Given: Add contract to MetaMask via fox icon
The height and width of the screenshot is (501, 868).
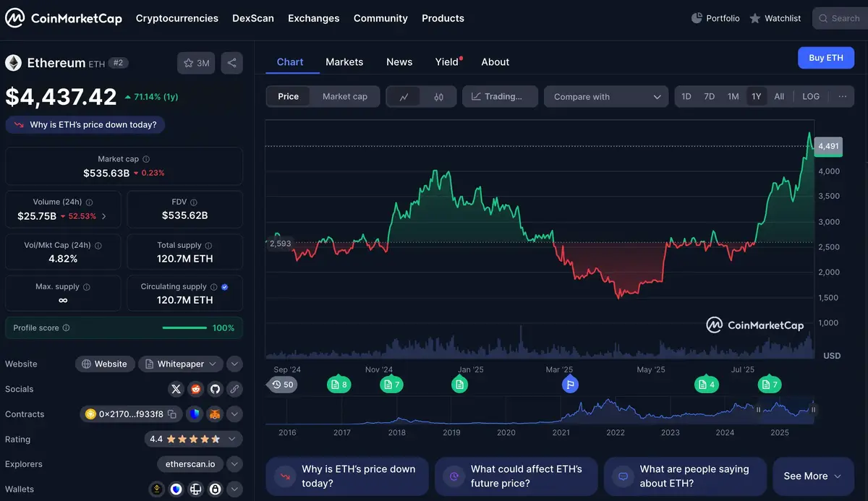Looking at the screenshot, I should pos(215,414).
